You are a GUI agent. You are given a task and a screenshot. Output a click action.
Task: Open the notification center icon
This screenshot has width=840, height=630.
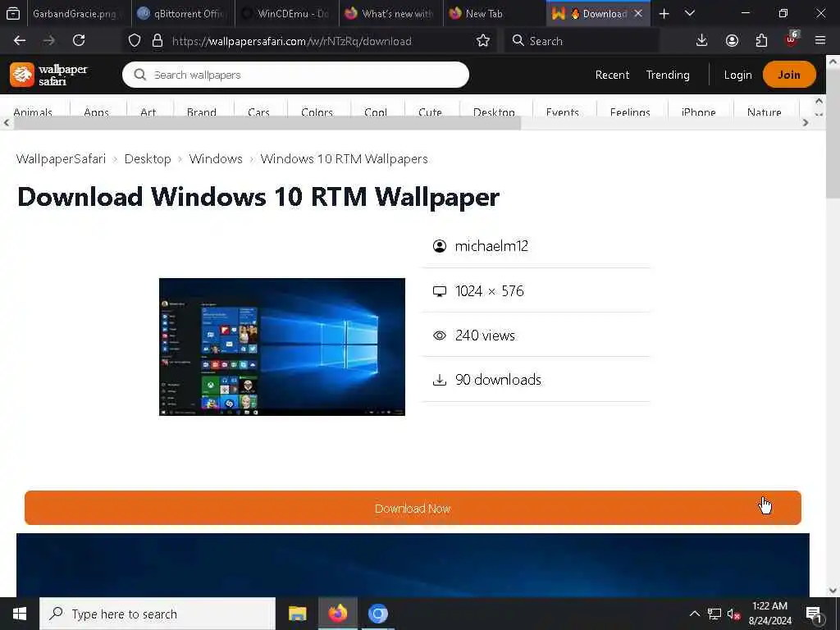[814, 614]
